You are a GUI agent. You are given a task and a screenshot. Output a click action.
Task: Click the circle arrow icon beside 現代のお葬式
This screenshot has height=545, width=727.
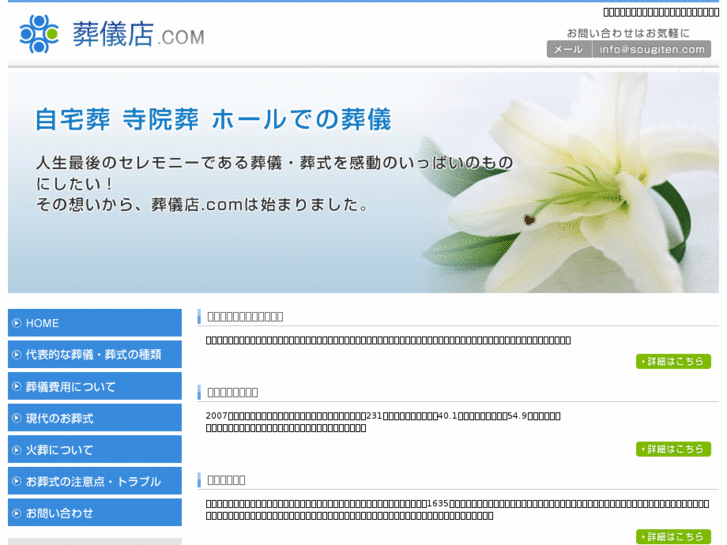(x=17, y=418)
